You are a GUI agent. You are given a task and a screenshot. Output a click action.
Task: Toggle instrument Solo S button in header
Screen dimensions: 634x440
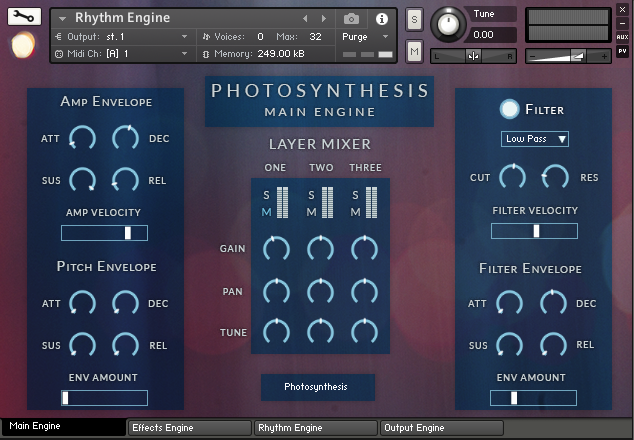coord(414,19)
